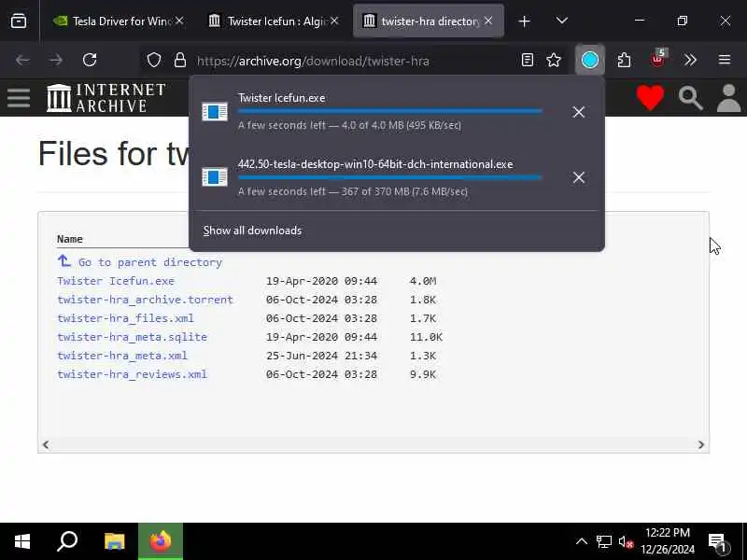Open the Windows Start menu
Viewport: 747px width, 560px height.
click(x=22, y=541)
